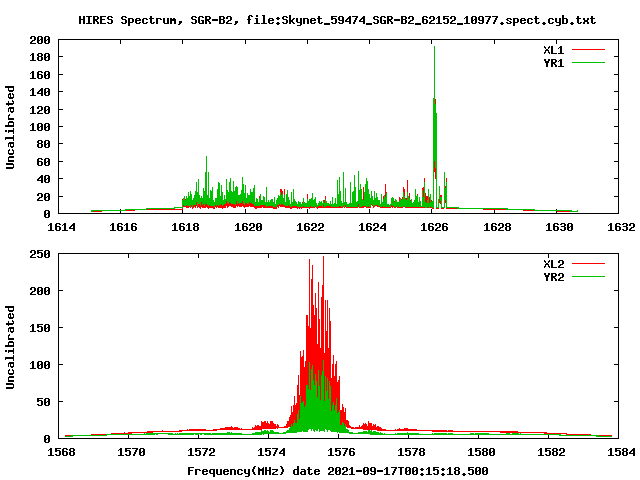640x480 pixels.
Task: Select the YR1 legend label
Action: (x=553, y=63)
